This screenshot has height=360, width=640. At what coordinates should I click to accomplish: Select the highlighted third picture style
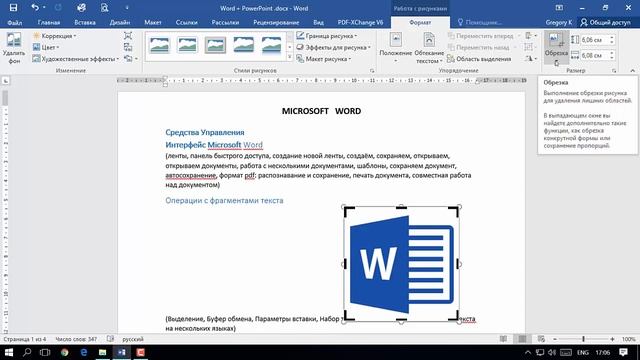215,45
